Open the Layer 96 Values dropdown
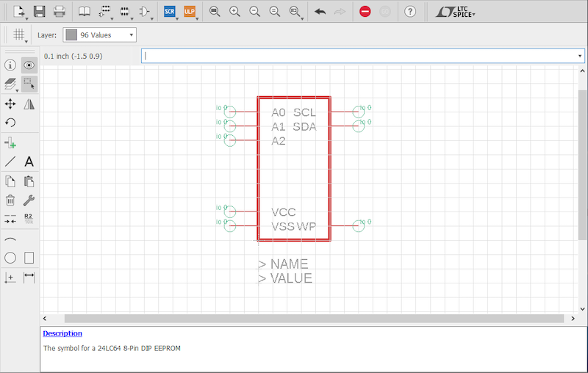The height and width of the screenshot is (373, 588). [99, 35]
